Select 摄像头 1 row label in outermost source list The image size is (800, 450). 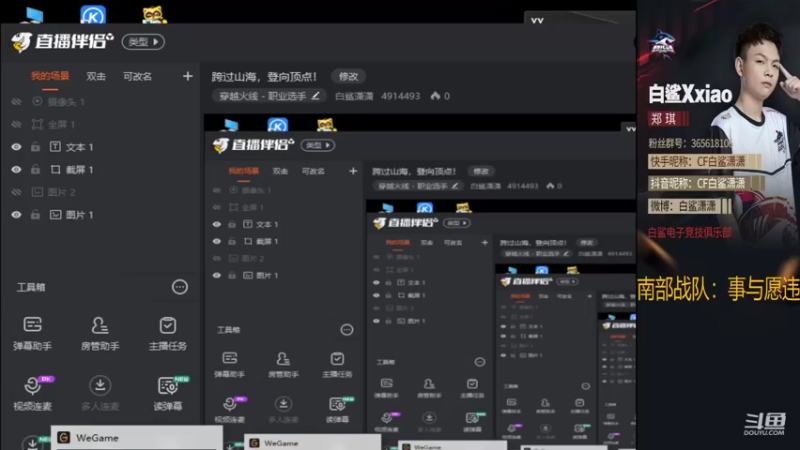(x=66, y=102)
